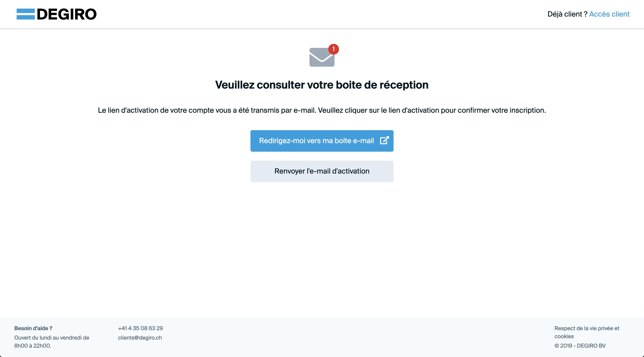The height and width of the screenshot is (357, 644).
Task: Click the red notification badge showing 1
Action: point(333,49)
